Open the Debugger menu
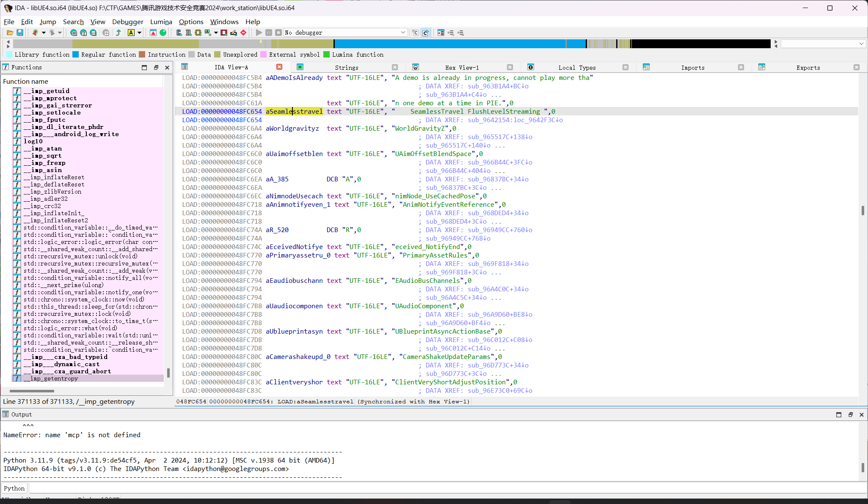 click(128, 22)
